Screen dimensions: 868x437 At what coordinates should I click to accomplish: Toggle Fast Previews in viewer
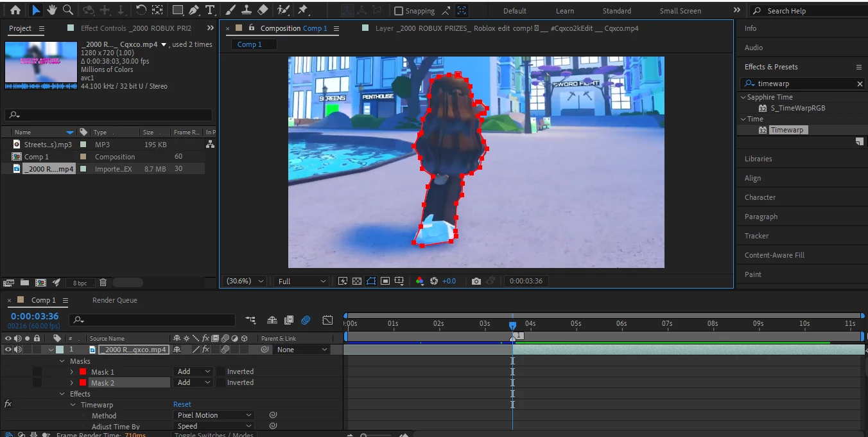(343, 281)
